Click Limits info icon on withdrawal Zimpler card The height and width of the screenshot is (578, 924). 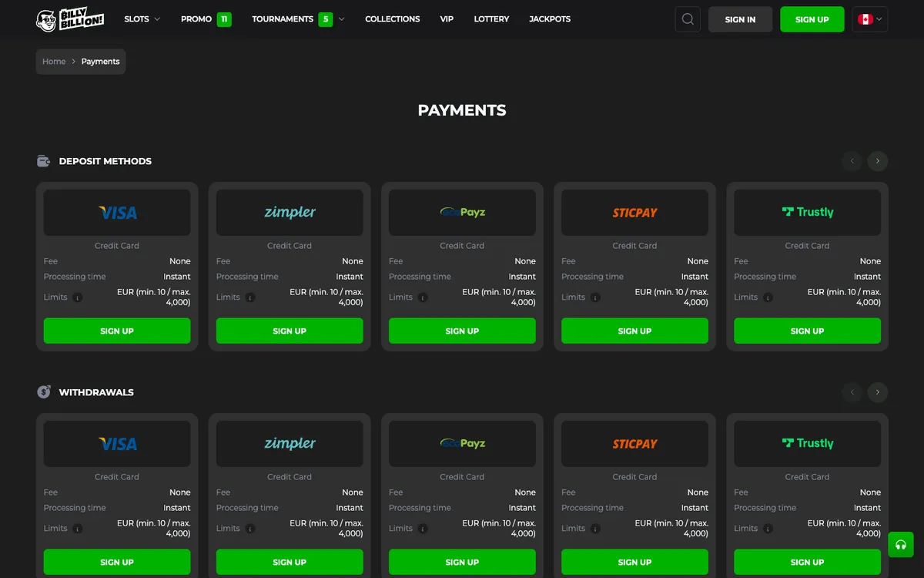pyautogui.click(x=250, y=529)
